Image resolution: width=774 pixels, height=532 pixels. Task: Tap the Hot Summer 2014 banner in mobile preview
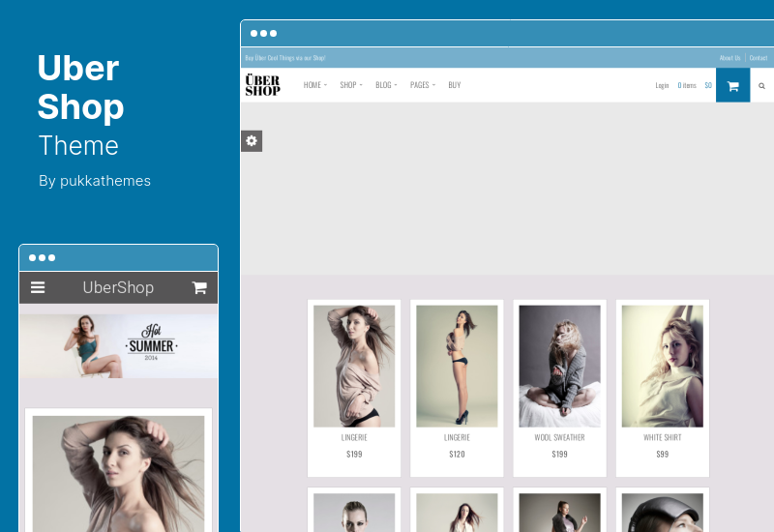click(x=118, y=346)
